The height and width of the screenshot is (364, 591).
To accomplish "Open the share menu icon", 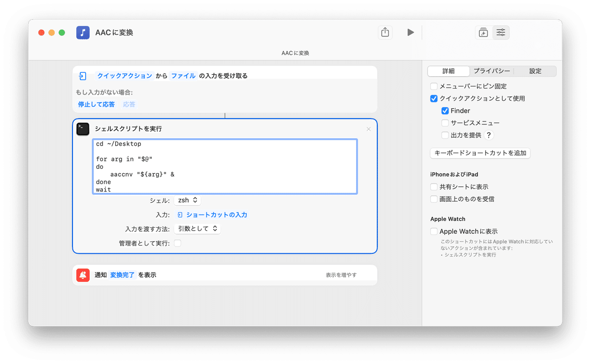I will point(385,32).
